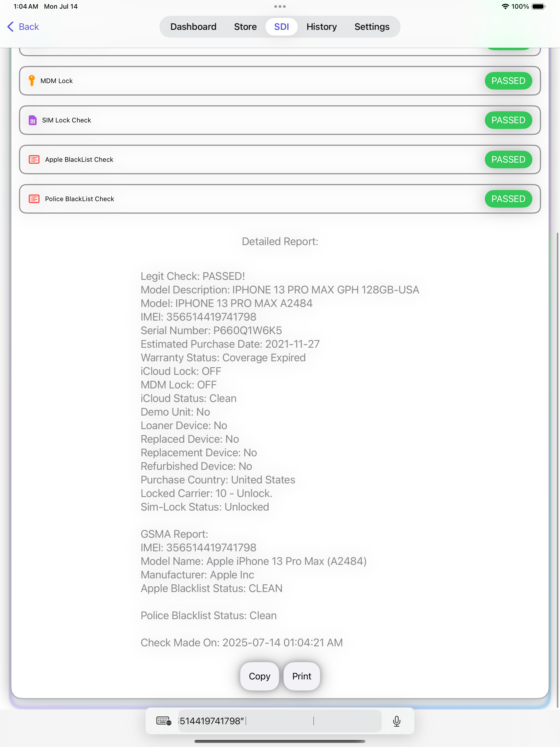Open the Dashboard tab
Image resolution: width=560 pixels, height=747 pixels.
click(193, 27)
